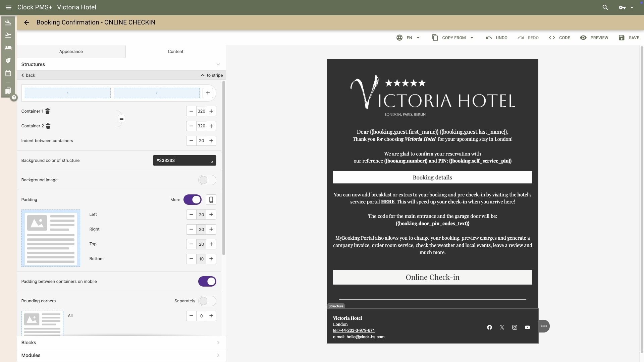Open the EN language dropdown
Viewport: 644px width, 362px height.
tap(408, 38)
